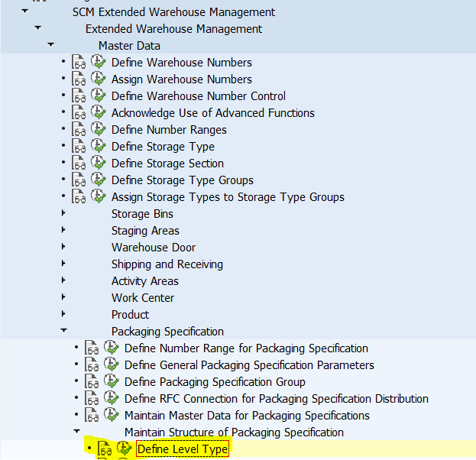Click execute icon for Assign Warehouse Numbers
Screen dimensions: 476x460
click(x=98, y=79)
